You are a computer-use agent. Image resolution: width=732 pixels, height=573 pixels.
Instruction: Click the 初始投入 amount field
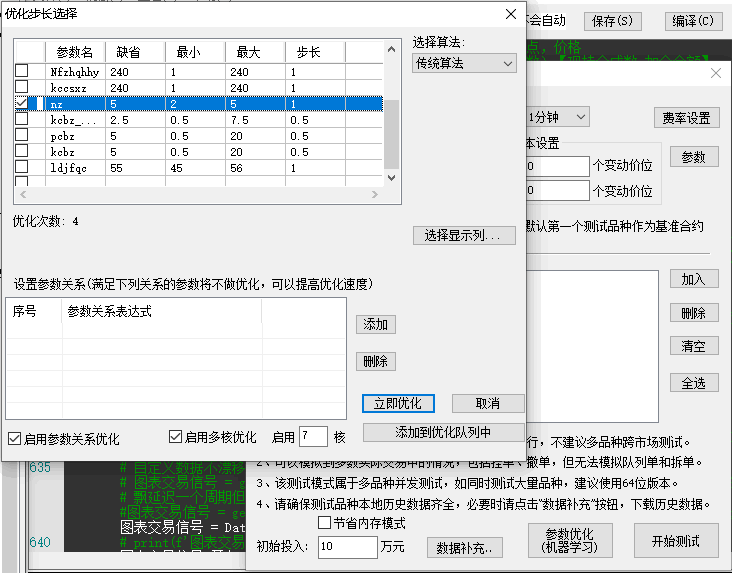[x=347, y=547]
